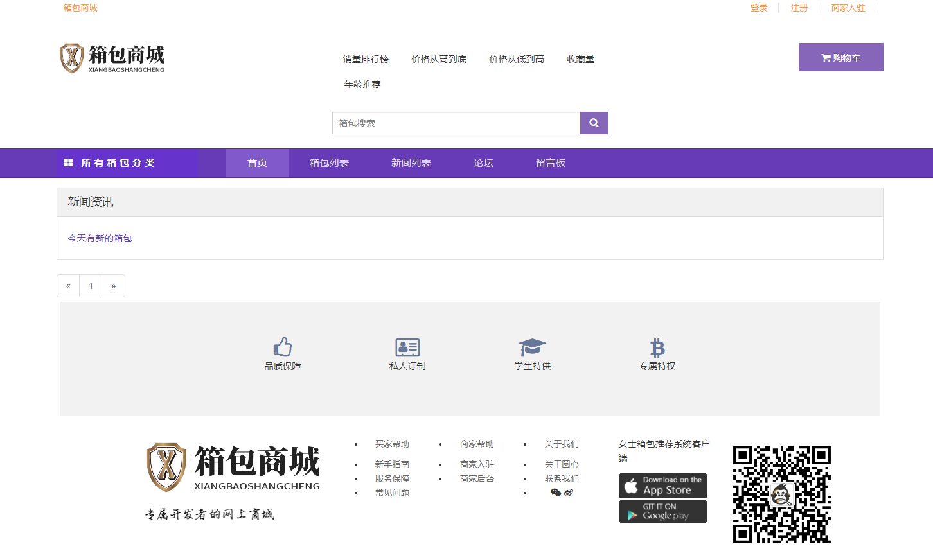Screen dimensions: 933x560
Task: Click the 品质保障 label text
Action: click(x=283, y=366)
